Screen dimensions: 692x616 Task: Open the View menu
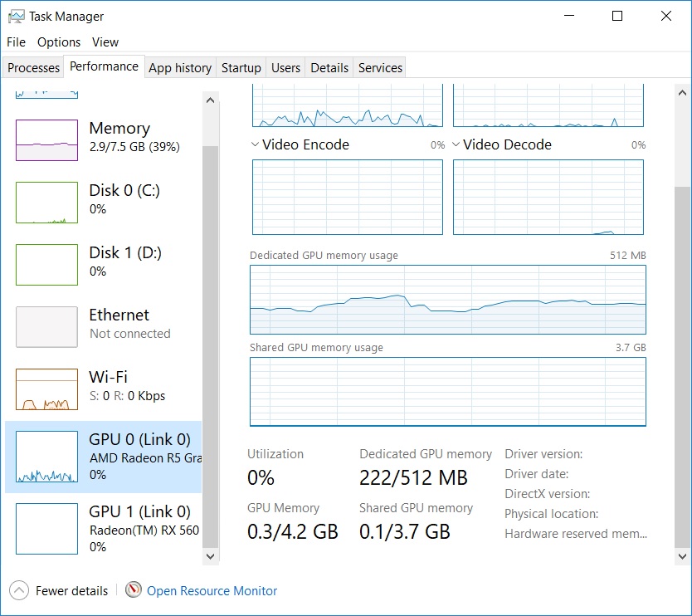[105, 42]
